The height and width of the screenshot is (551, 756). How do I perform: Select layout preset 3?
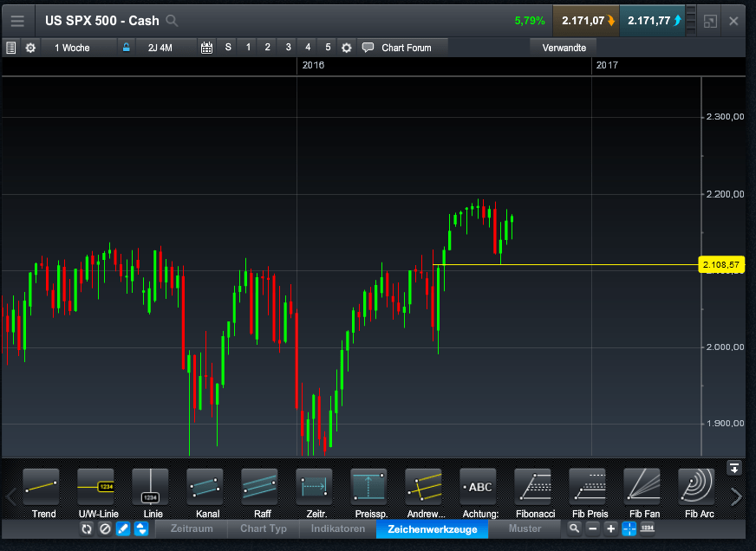pyautogui.click(x=289, y=47)
